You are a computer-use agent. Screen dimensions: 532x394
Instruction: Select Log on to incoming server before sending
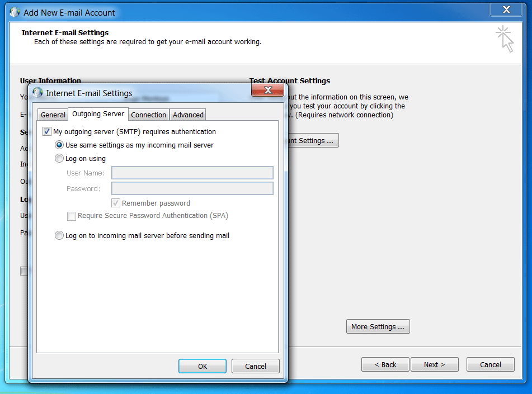59,236
